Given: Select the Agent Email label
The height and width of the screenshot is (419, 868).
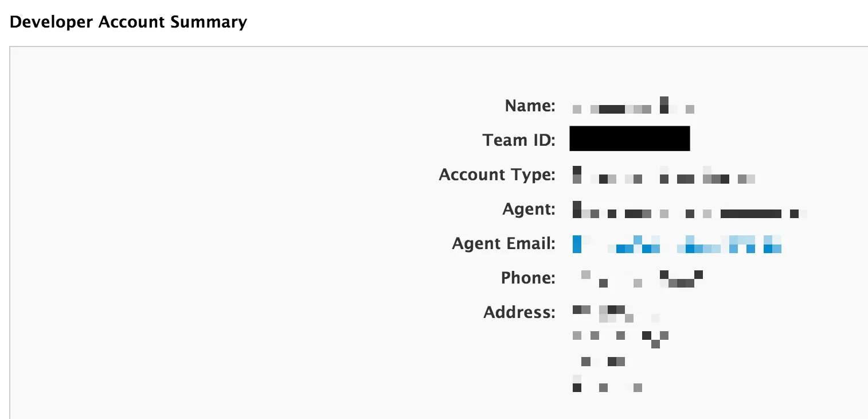Looking at the screenshot, I should click(503, 244).
